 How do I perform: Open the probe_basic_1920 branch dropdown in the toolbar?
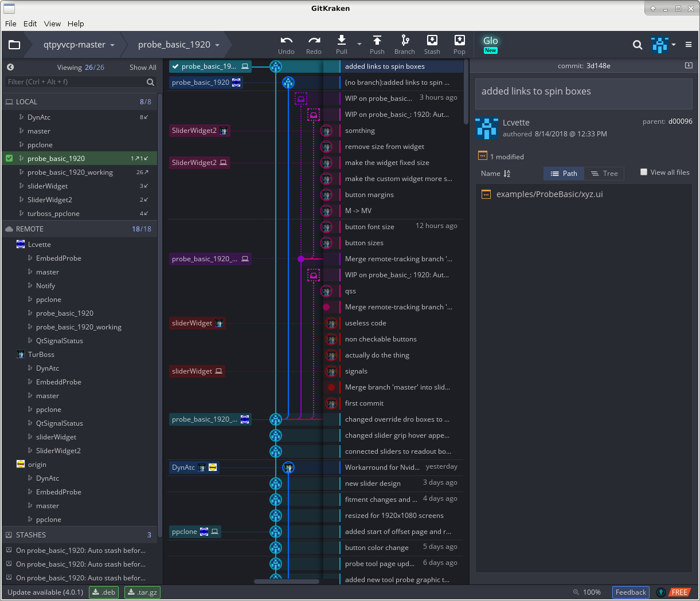point(179,45)
